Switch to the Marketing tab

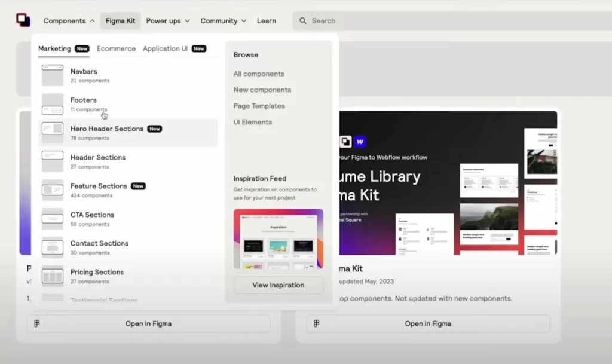[63, 48]
